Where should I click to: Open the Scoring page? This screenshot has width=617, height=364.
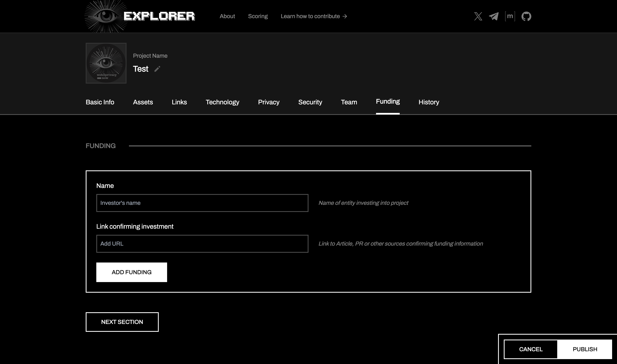click(258, 16)
